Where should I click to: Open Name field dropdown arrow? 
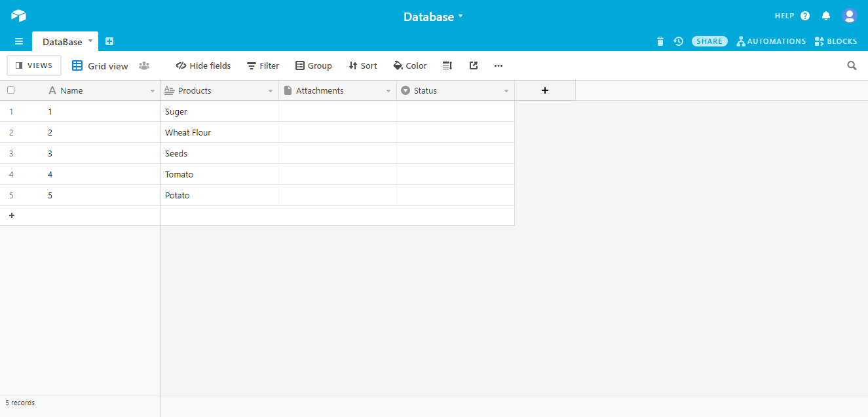point(153,91)
